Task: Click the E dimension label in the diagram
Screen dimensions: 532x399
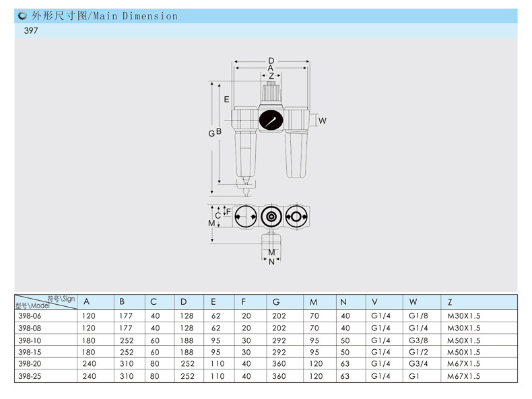Action: pyautogui.click(x=227, y=99)
